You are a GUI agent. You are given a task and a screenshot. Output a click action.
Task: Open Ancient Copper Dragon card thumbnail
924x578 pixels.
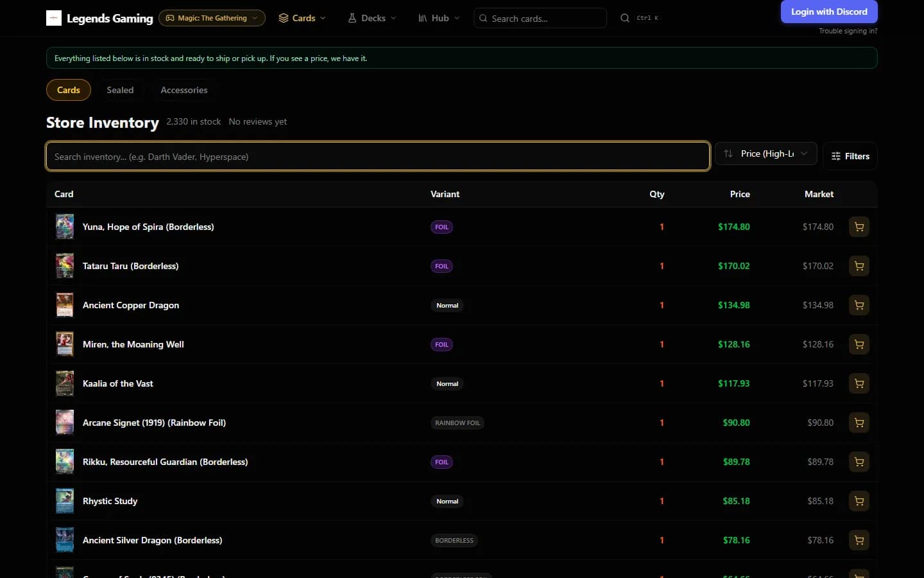coord(65,305)
